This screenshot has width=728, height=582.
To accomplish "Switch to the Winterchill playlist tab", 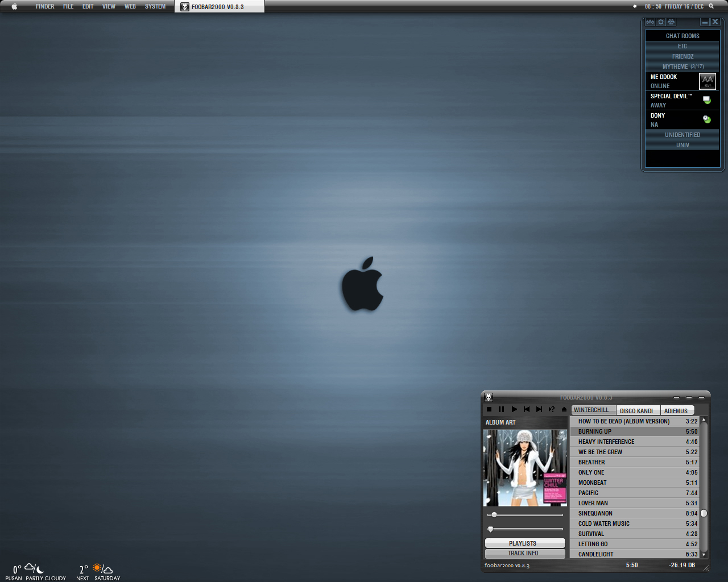I will (593, 410).
